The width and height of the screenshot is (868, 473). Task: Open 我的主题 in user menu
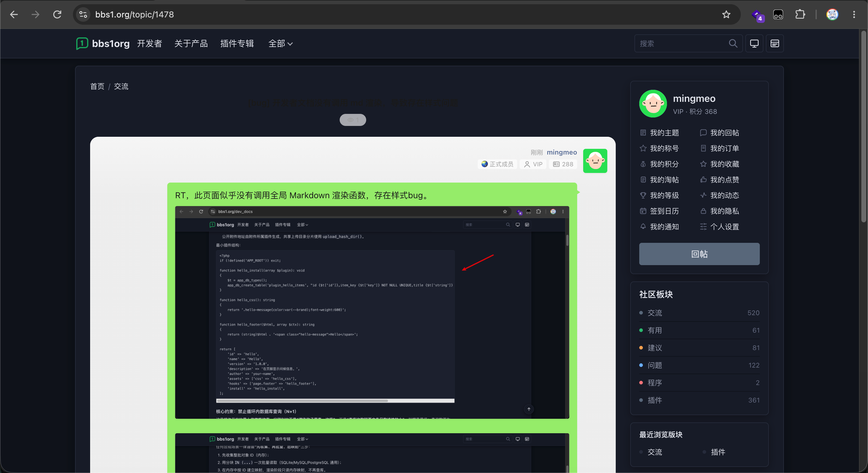(659, 133)
